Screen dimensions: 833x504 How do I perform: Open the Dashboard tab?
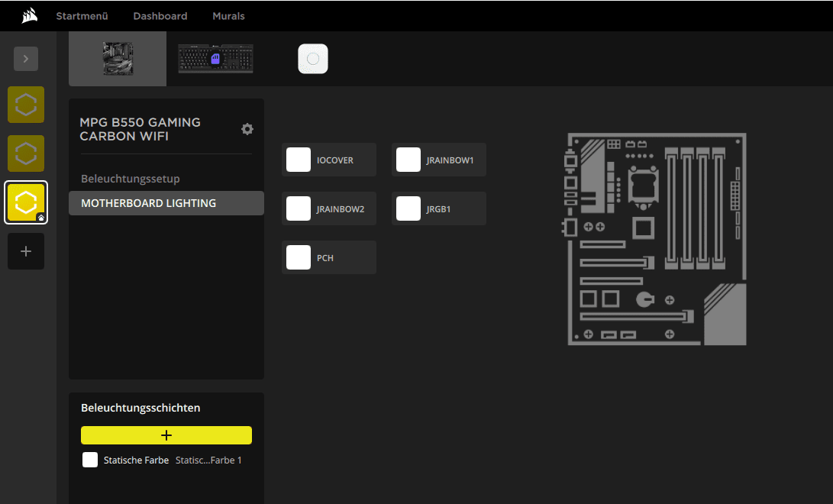(x=160, y=16)
